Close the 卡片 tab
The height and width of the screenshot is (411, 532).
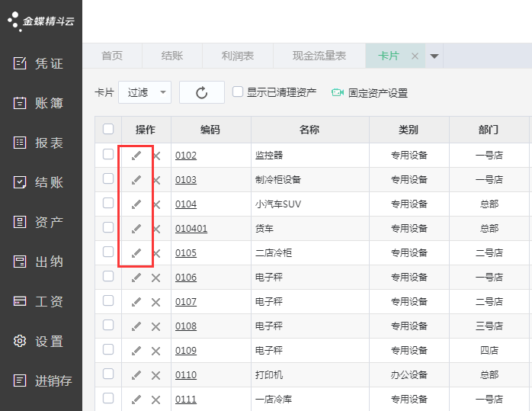(x=415, y=56)
